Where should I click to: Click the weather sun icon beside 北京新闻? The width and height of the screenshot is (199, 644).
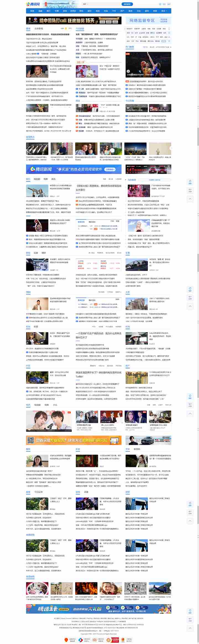click(66, 28)
